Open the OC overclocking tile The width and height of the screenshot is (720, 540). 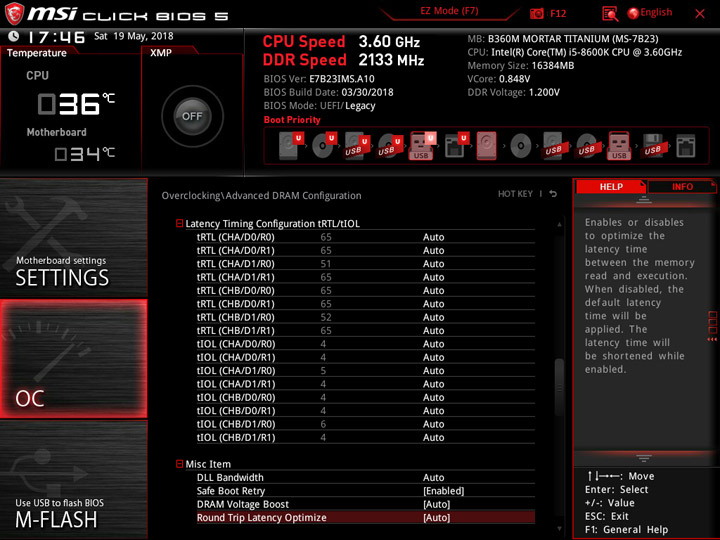coord(73,359)
